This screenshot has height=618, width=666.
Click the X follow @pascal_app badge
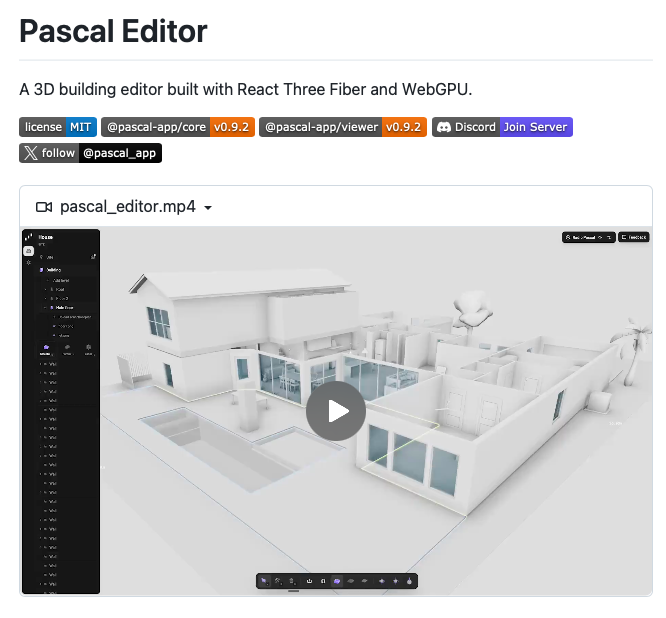90,153
